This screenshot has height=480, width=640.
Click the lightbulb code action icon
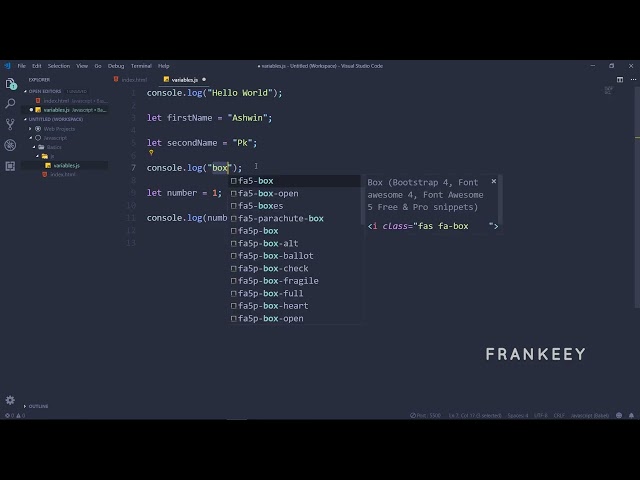click(151, 153)
